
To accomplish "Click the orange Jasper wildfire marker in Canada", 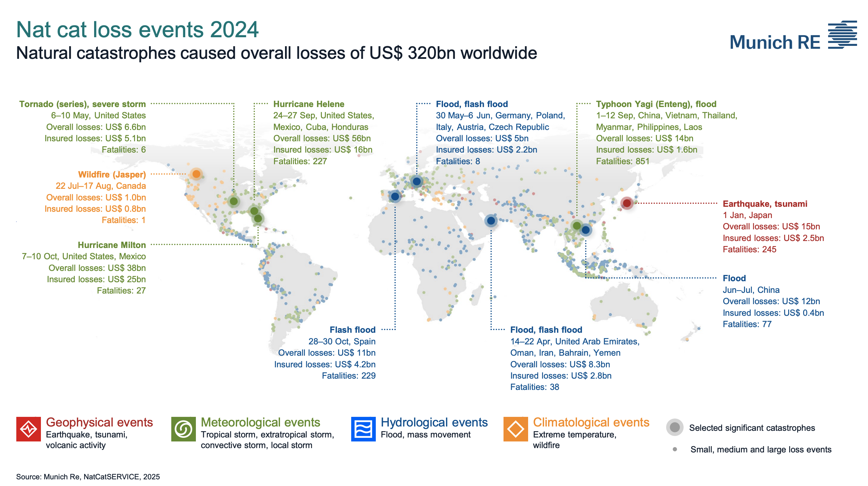I will 196,174.
